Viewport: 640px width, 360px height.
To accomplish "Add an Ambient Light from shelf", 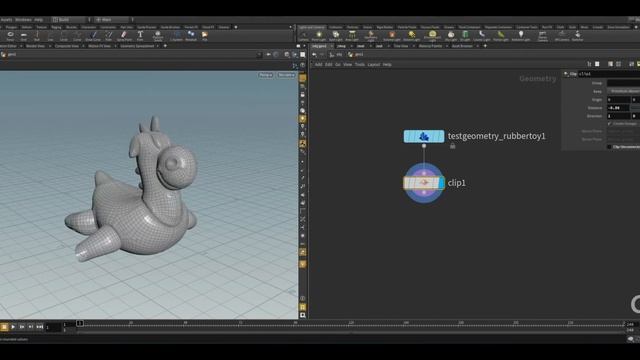I will click(x=521, y=36).
